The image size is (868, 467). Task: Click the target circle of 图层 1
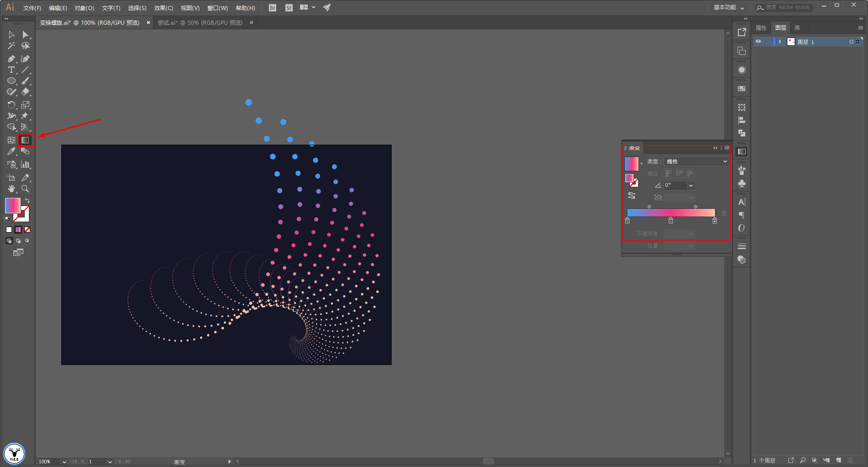tap(852, 42)
